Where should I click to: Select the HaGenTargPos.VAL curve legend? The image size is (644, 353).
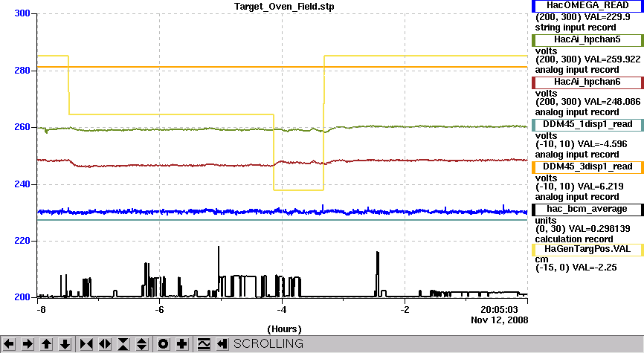point(587,249)
